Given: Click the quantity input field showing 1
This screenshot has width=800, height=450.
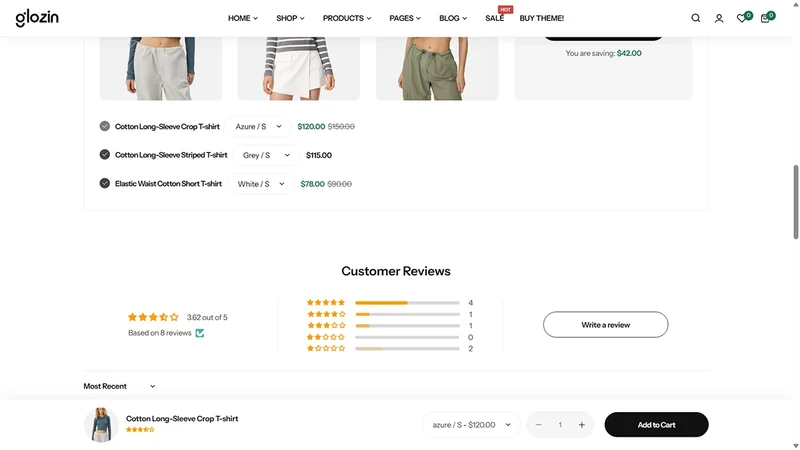Looking at the screenshot, I should (x=560, y=424).
